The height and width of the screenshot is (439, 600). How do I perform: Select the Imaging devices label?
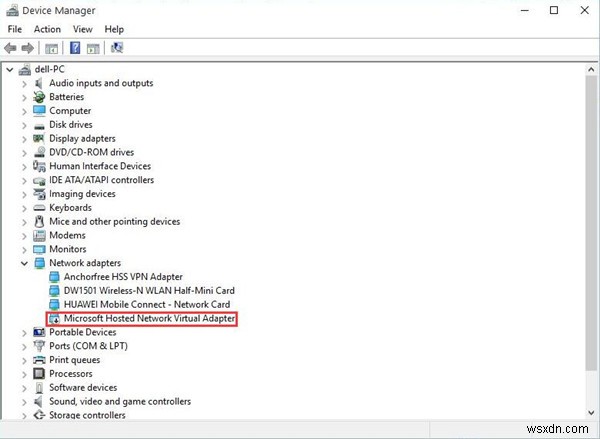coord(82,194)
